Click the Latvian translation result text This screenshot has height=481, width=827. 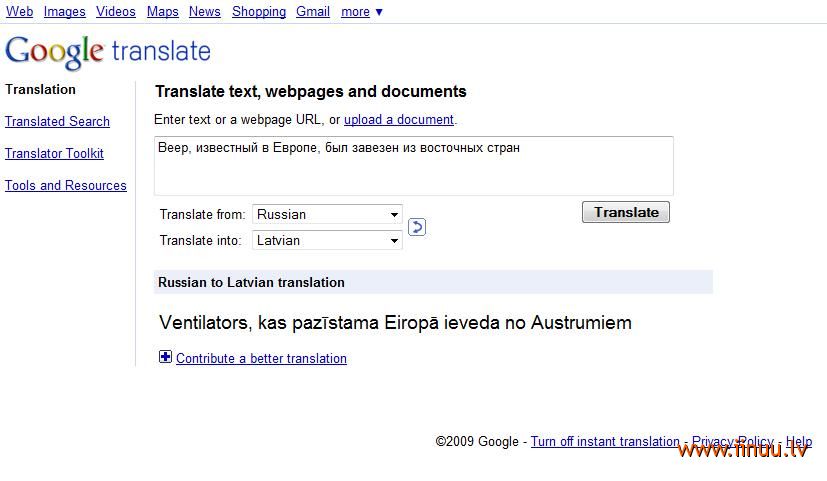click(x=395, y=322)
